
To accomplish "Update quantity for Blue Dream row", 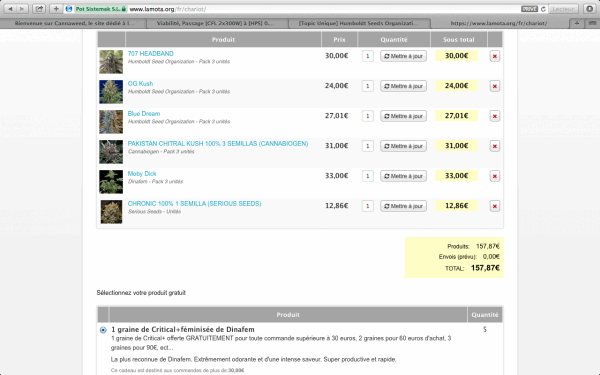I will (x=403, y=116).
